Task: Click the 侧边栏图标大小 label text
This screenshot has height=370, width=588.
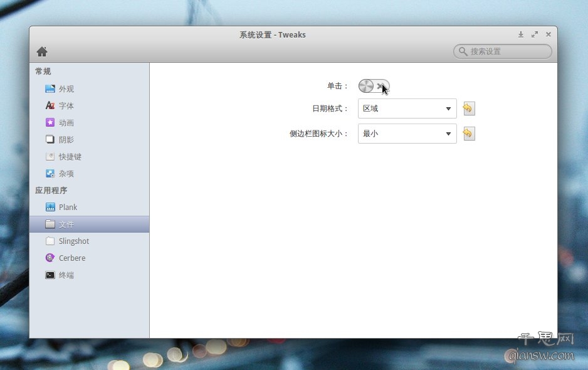Action: [318, 134]
